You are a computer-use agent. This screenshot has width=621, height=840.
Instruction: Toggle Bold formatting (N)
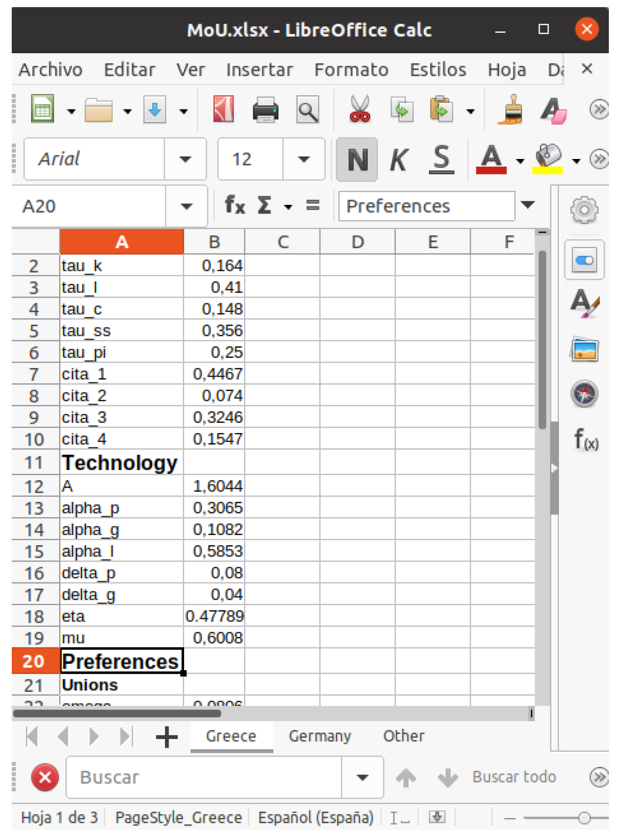tap(357, 159)
